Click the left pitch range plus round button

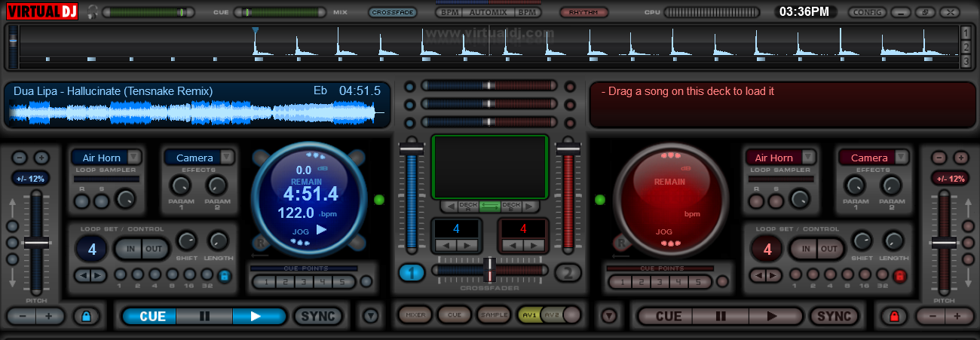tap(41, 158)
